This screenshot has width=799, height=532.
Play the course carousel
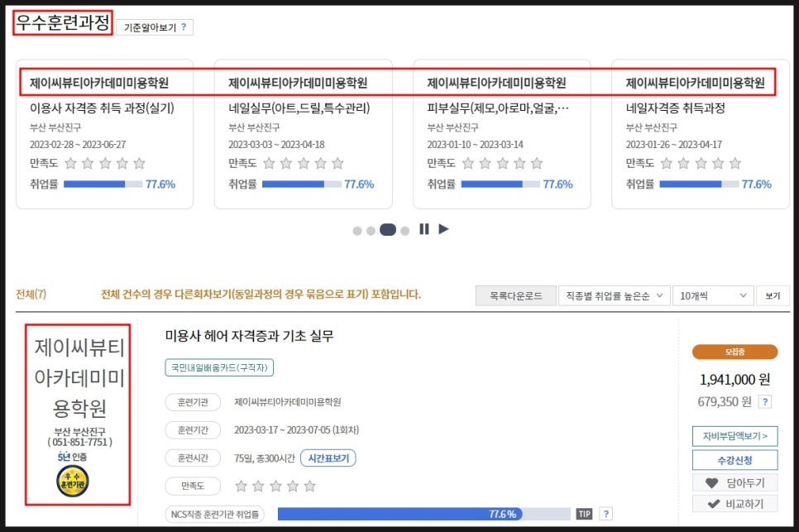coord(443,229)
